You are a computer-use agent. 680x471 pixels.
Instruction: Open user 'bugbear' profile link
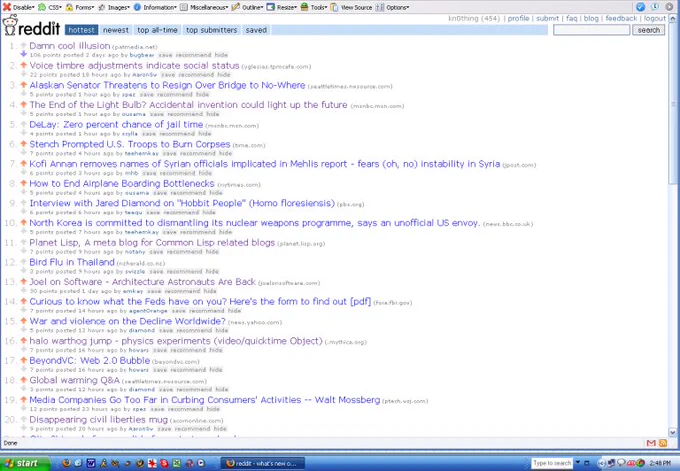coord(142,55)
